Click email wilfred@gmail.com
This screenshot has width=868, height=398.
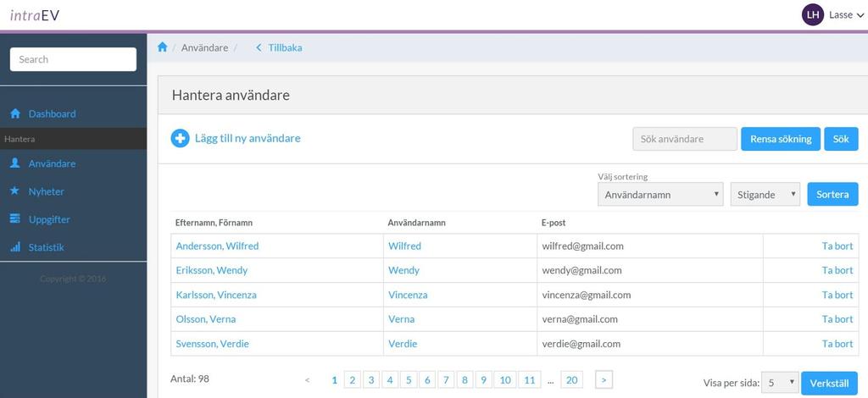(583, 246)
